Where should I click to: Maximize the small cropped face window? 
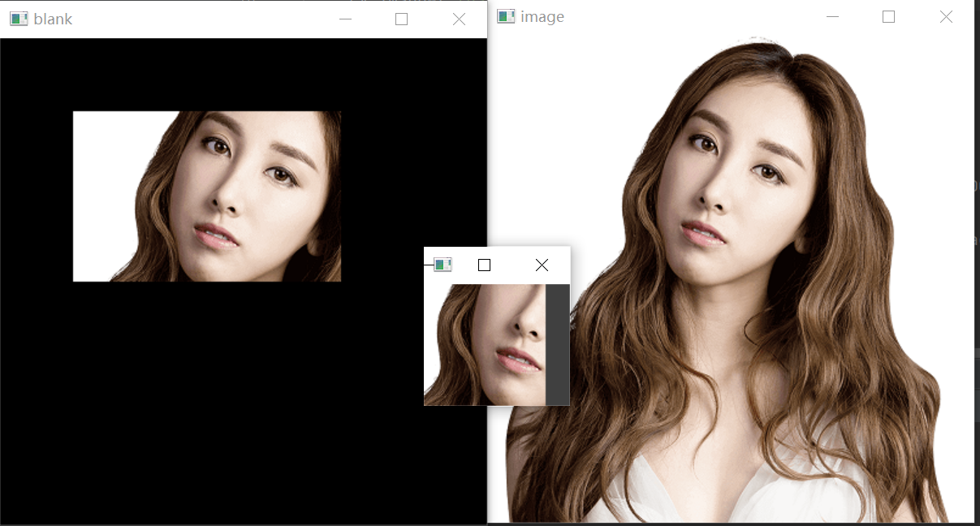pyautogui.click(x=484, y=265)
